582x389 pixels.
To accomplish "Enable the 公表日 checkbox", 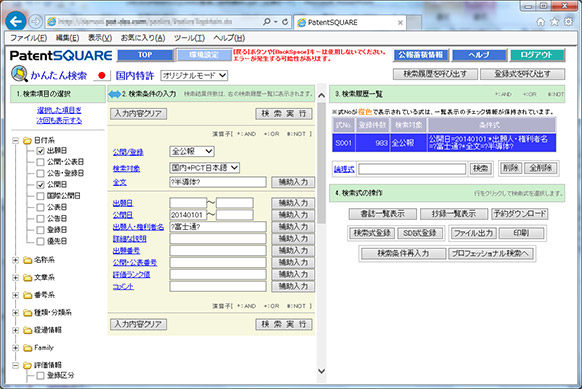I will (x=40, y=207).
